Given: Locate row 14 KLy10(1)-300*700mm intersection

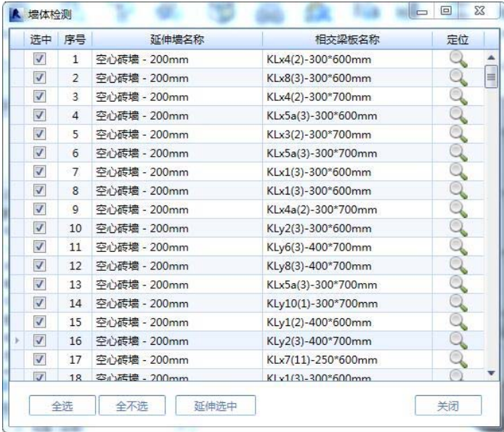Looking at the screenshot, I should 458,303.
